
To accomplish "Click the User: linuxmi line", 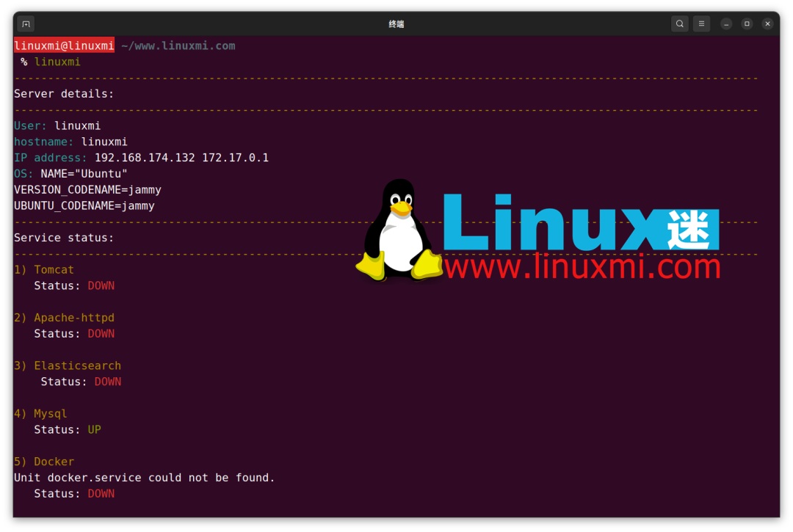I will tap(57, 125).
